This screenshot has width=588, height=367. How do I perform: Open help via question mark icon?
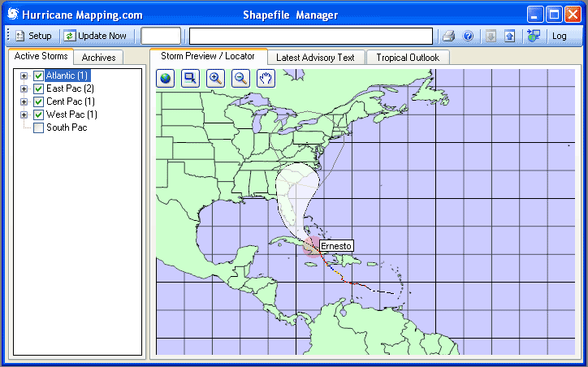point(468,36)
